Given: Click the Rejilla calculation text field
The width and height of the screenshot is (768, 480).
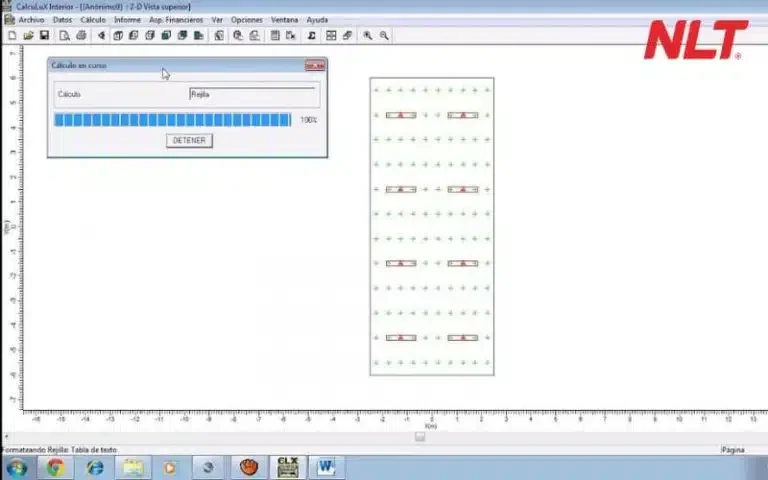Looking at the screenshot, I should [252, 94].
